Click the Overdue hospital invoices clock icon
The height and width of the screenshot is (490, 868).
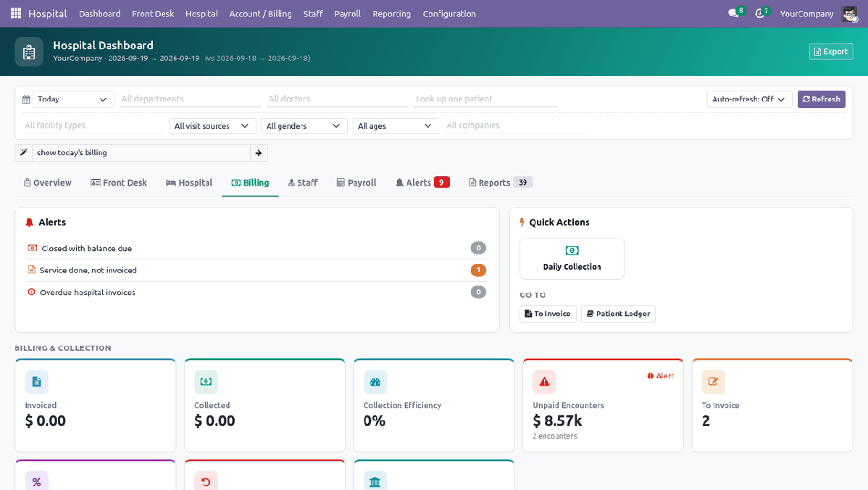(32, 292)
